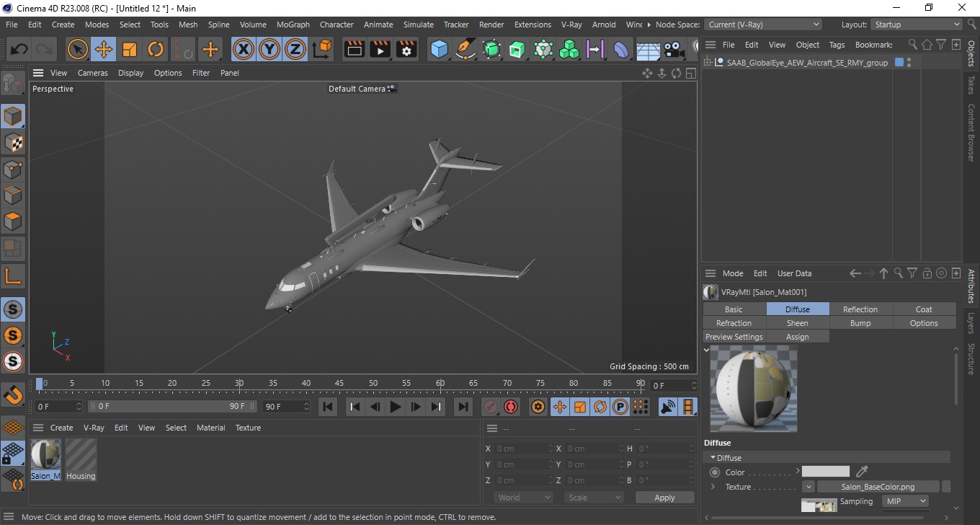Screen dimensions: 980x525
Task: Click the Apply coordinates button
Action: pyautogui.click(x=664, y=498)
